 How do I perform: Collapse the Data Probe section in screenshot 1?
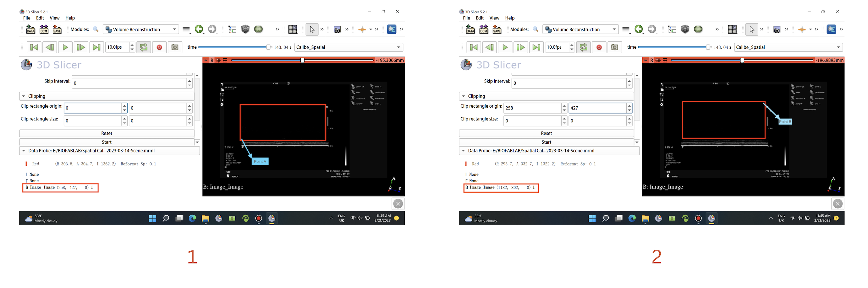click(x=109, y=151)
